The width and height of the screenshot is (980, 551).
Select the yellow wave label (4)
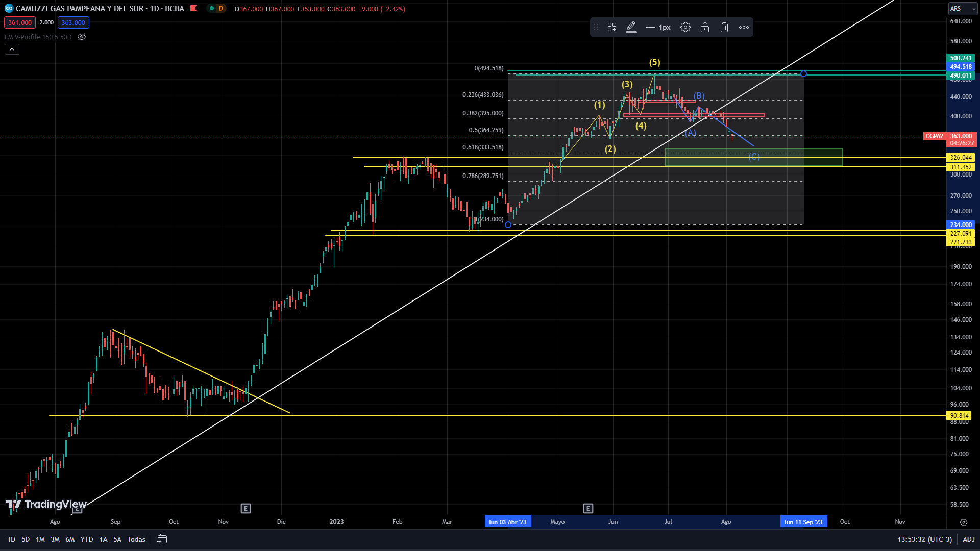(x=641, y=126)
